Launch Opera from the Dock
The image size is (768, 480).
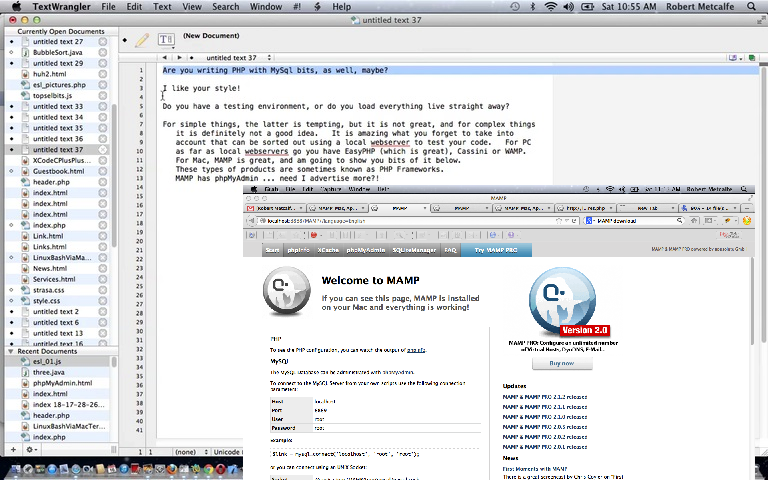pos(221,469)
